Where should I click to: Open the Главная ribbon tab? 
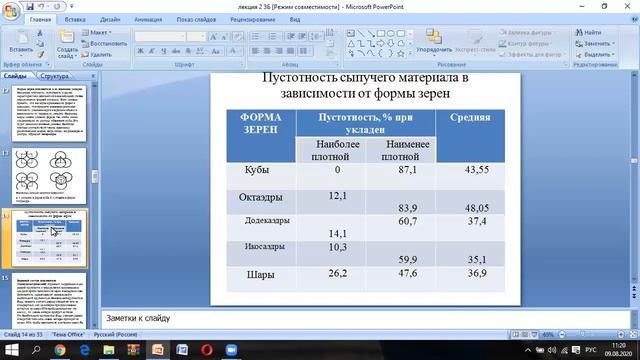click(40, 20)
